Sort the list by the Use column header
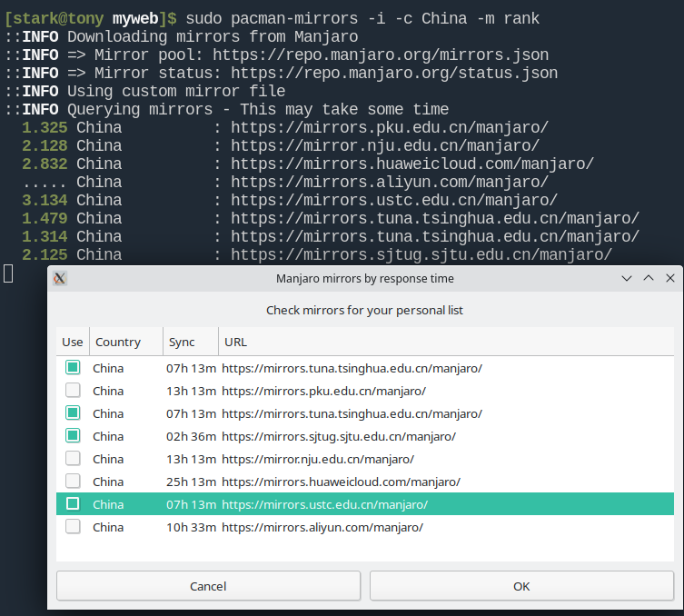 pos(72,343)
